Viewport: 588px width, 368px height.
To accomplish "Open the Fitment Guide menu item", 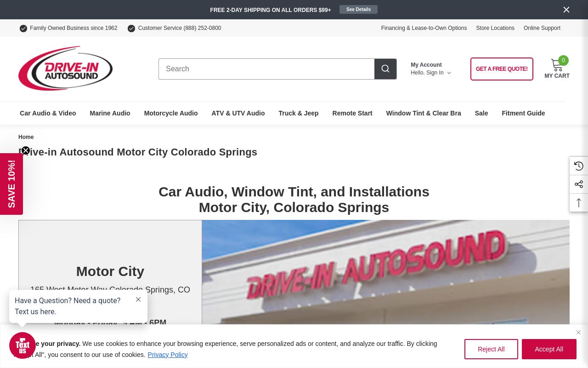I will [523, 113].
